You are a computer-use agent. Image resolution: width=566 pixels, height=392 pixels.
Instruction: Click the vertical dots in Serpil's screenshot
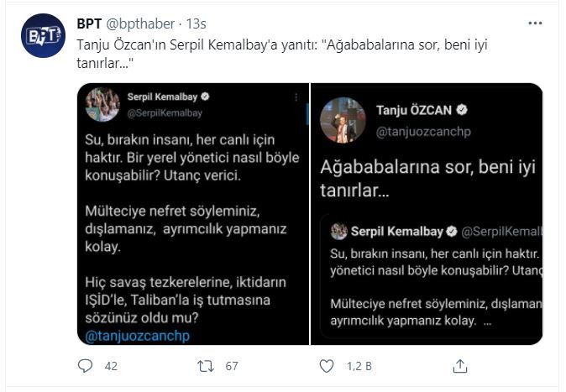pyautogui.click(x=296, y=97)
